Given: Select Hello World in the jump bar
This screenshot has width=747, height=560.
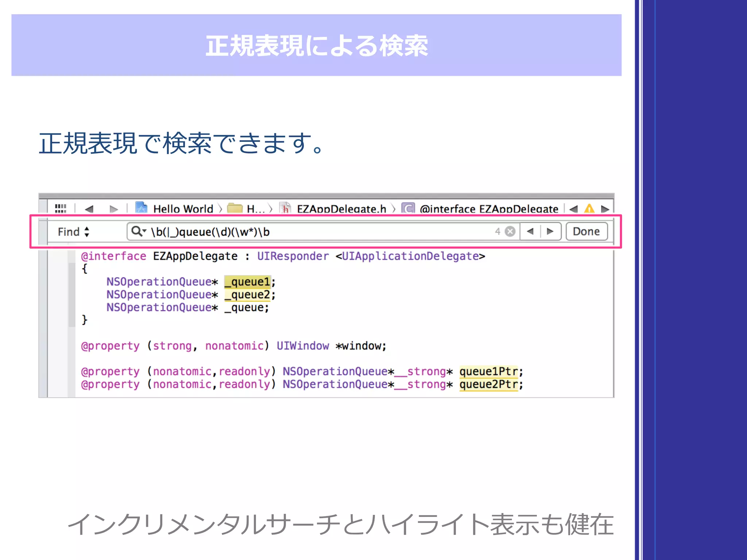Looking at the screenshot, I should [x=183, y=209].
